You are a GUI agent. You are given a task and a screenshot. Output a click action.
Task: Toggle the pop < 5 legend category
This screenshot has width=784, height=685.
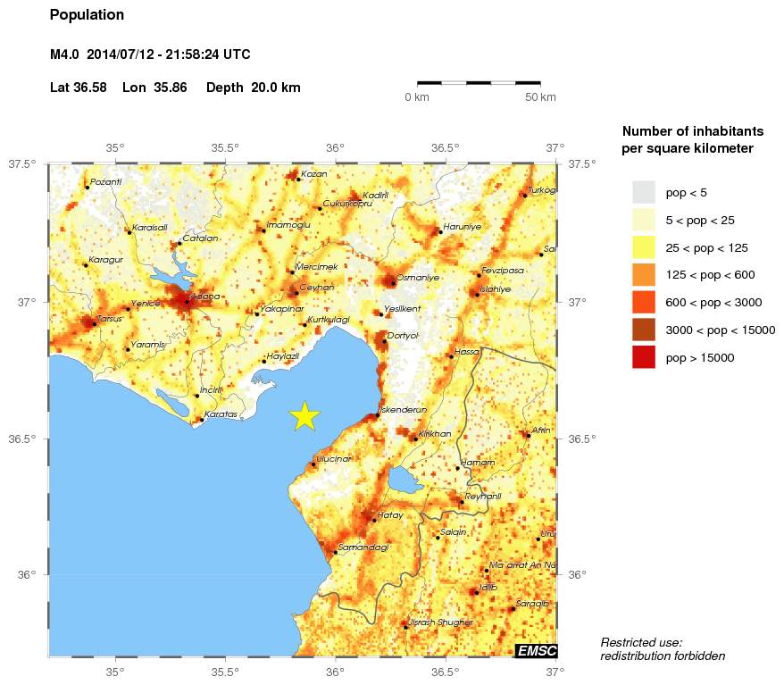(643, 193)
